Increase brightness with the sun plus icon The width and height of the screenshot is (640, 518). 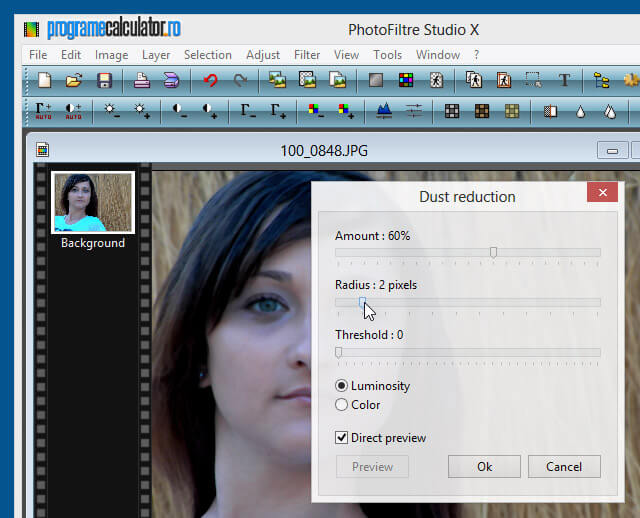142,111
